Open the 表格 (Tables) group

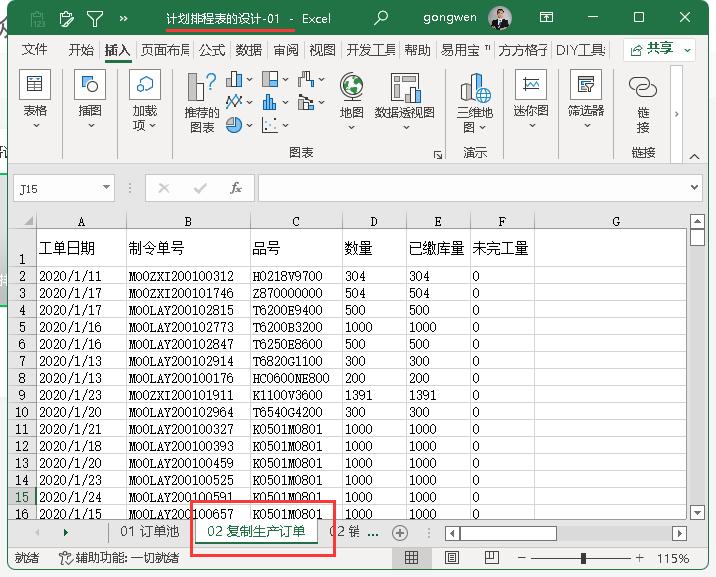[35, 101]
